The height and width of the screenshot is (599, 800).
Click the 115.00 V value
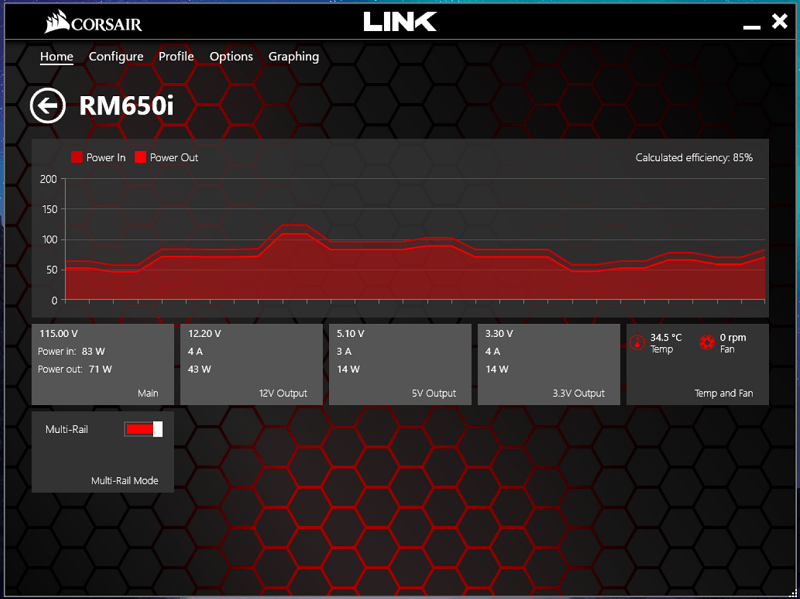point(59,334)
